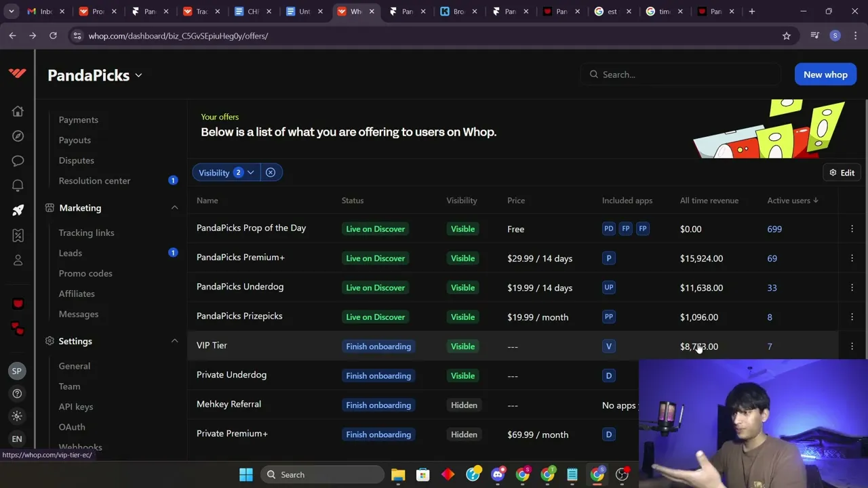Click the V app icon in VIP Tier row
The width and height of the screenshot is (868, 488).
point(608,346)
